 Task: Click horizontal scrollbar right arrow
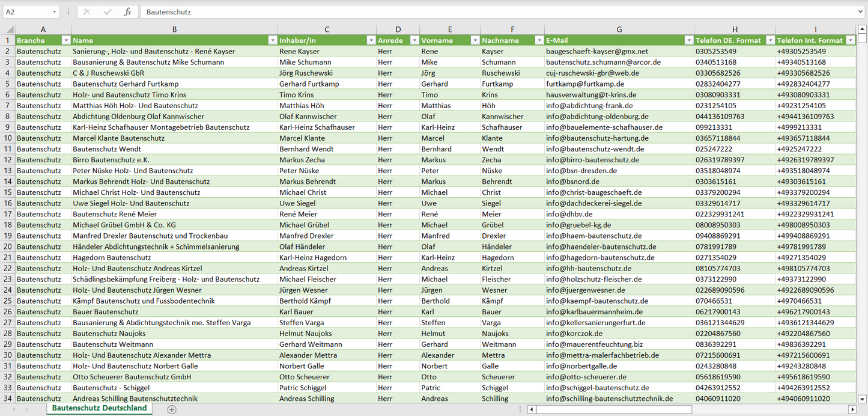pos(852,409)
